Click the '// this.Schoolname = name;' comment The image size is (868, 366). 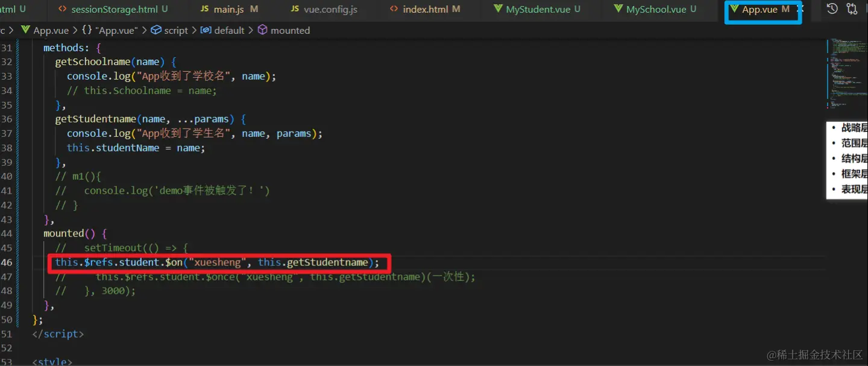click(142, 90)
